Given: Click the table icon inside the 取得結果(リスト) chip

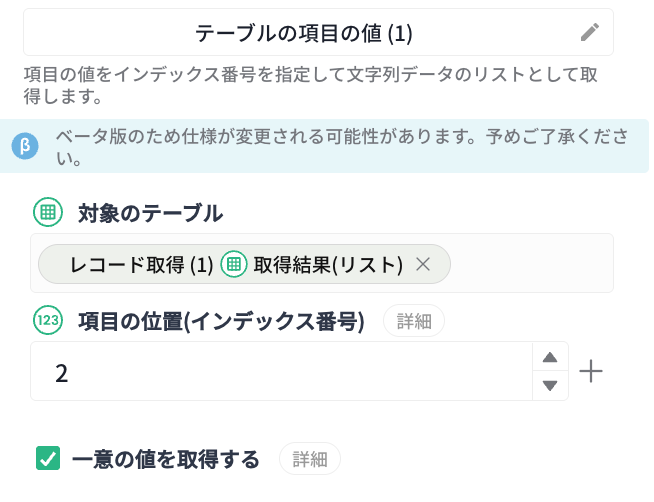Looking at the screenshot, I should click(x=233, y=264).
